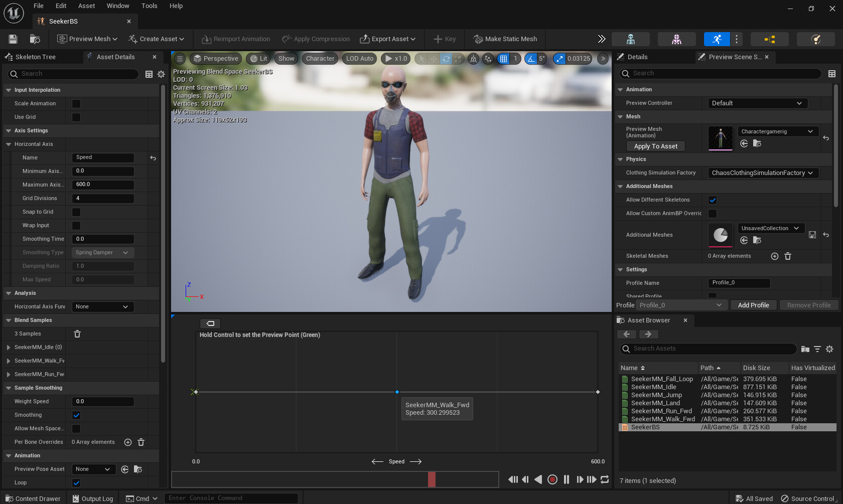Expand the SeekerMM_Idle (0) sample
The image size is (843, 504).
[x=9, y=348]
